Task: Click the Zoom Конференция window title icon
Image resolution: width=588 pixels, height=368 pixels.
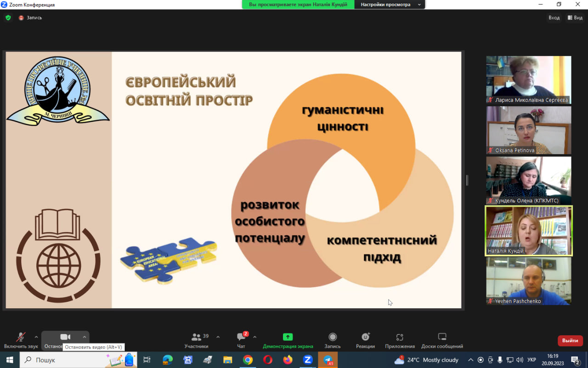Action: click(x=4, y=5)
